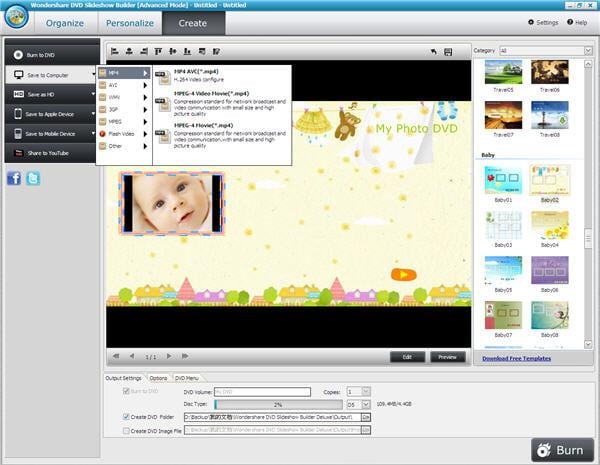Click the undo arrow toolbar icon
Image resolution: width=600 pixels, height=465 pixels.
pos(434,52)
